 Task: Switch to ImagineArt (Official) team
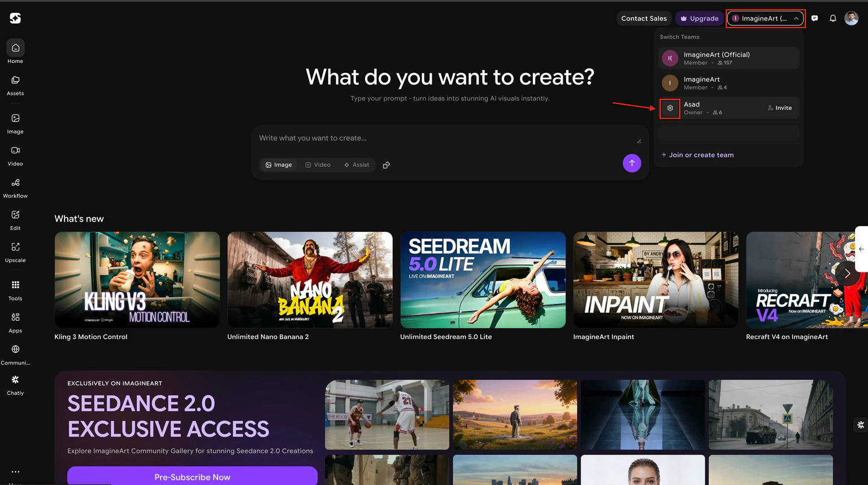729,58
